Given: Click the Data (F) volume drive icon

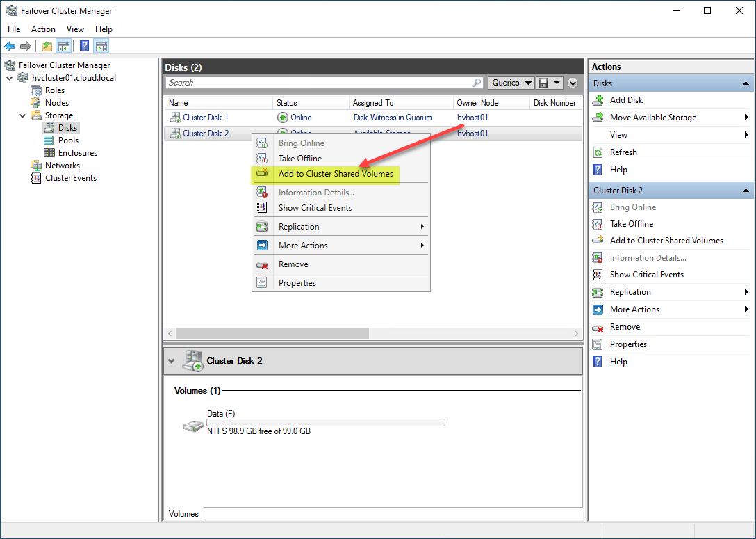Looking at the screenshot, I should pos(193,426).
